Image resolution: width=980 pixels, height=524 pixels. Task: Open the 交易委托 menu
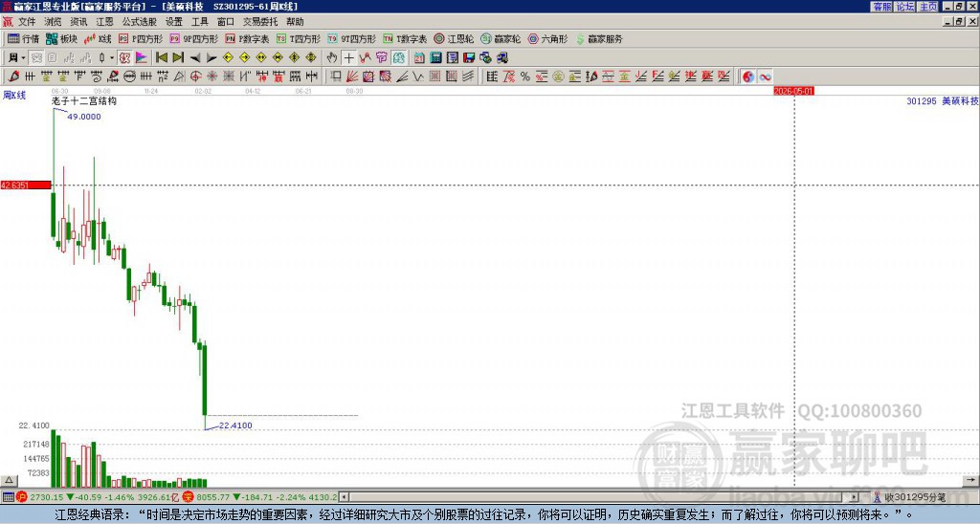(260, 22)
